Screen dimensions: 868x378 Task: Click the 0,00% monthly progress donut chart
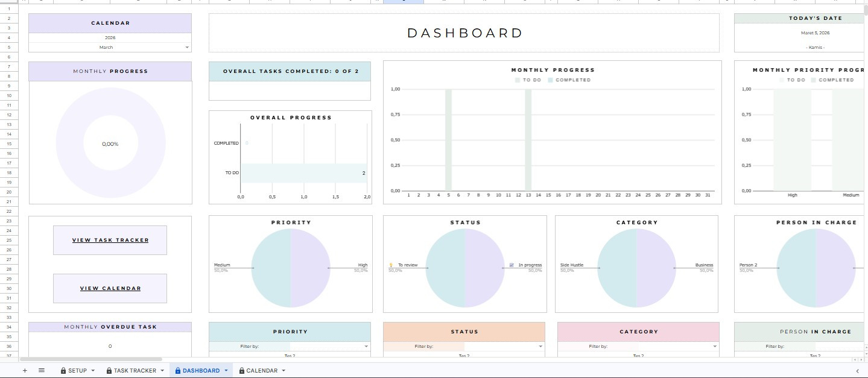(110, 143)
